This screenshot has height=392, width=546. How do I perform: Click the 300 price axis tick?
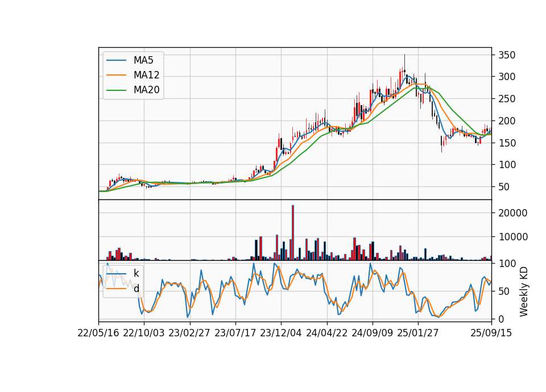click(507, 77)
